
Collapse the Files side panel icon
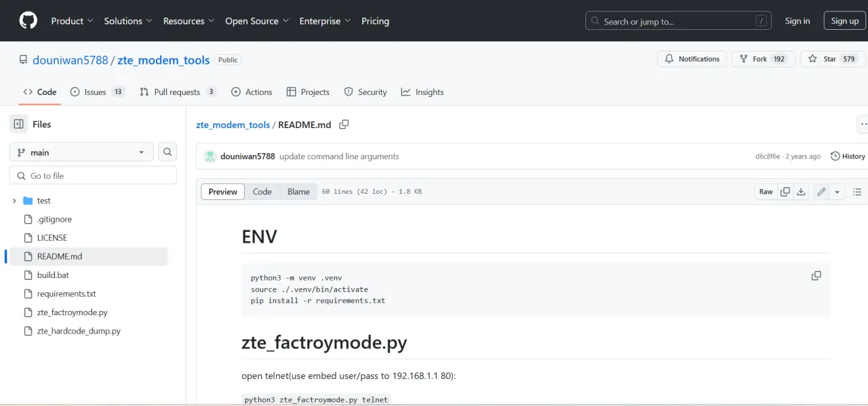pos(19,124)
